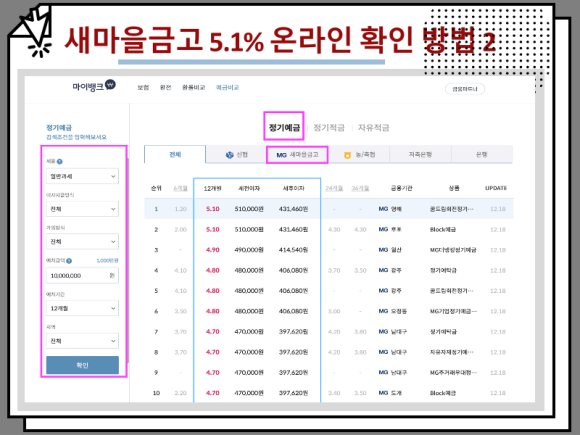
Task: Click 490,000원 pre-tax interest cell
Action: click(x=249, y=250)
